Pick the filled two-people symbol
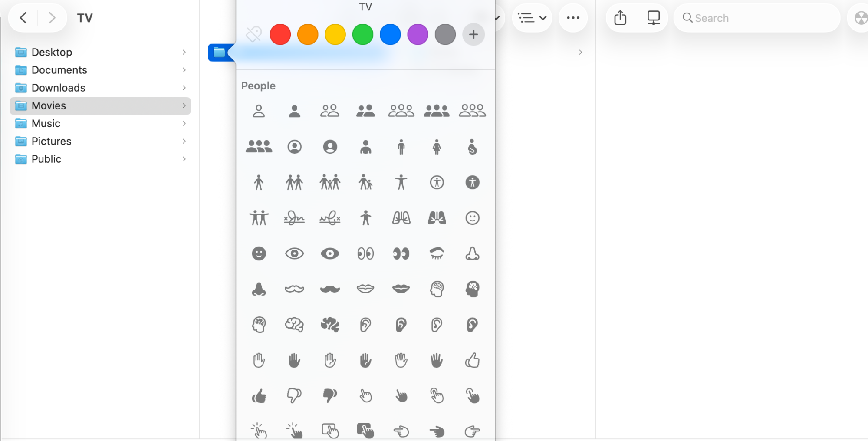Viewport: 868px width, 441px height. tap(365, 111)
